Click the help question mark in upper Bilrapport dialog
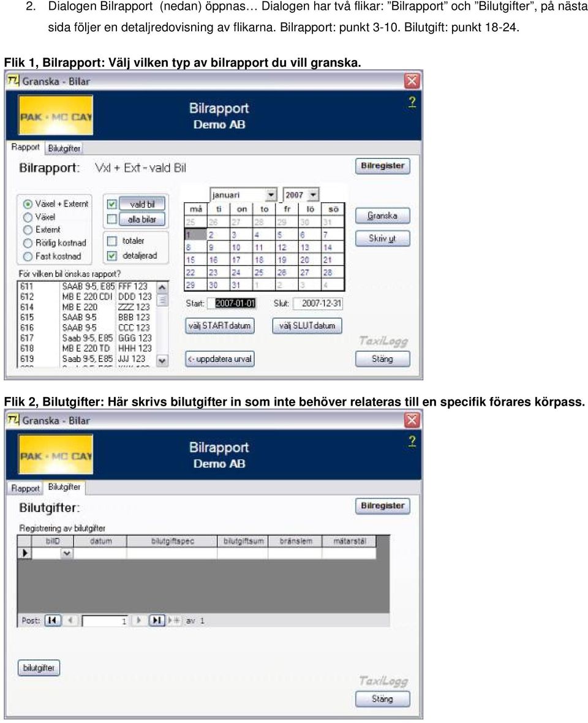The height and width of the screenshot is (723, 588). [412, 102]
